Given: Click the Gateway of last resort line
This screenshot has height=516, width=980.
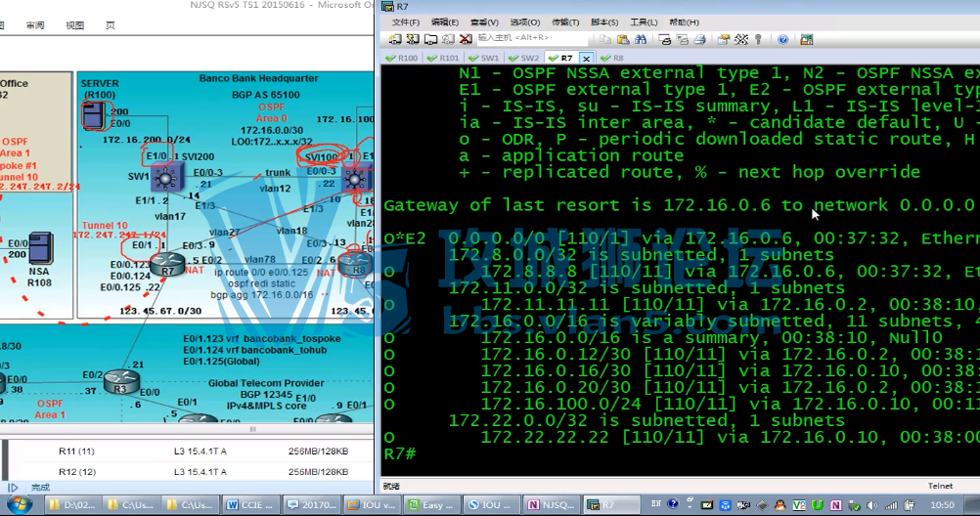Looking at the screenshot, I should click(680, 205).
